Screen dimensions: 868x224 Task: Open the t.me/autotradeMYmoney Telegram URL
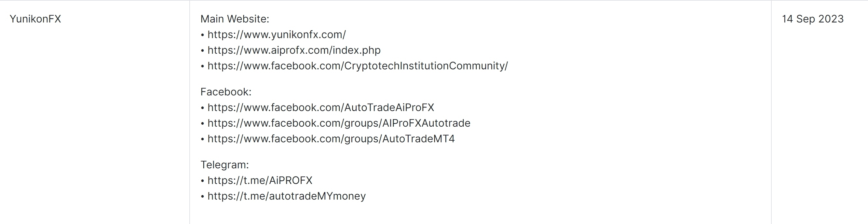pos(286,196)
